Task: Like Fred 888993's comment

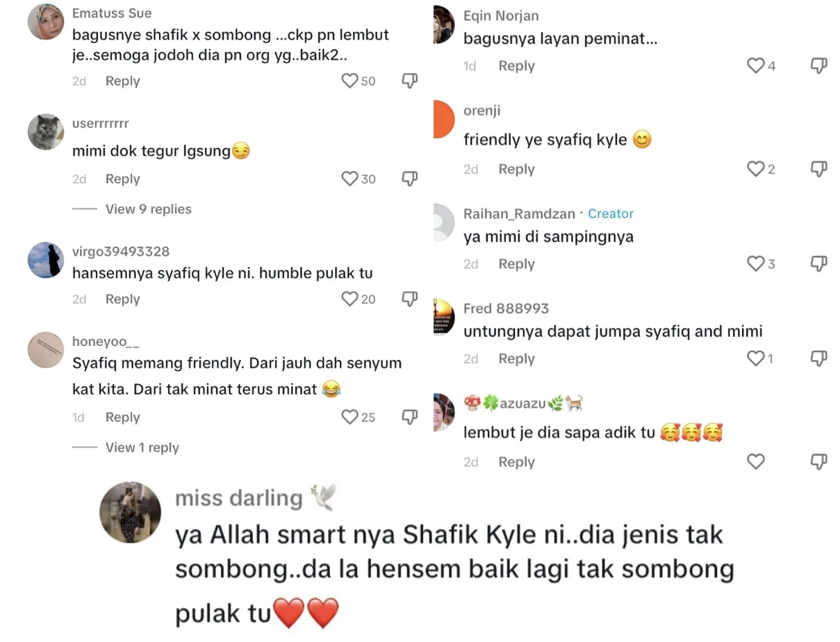Action: click(x=755, y=359)
